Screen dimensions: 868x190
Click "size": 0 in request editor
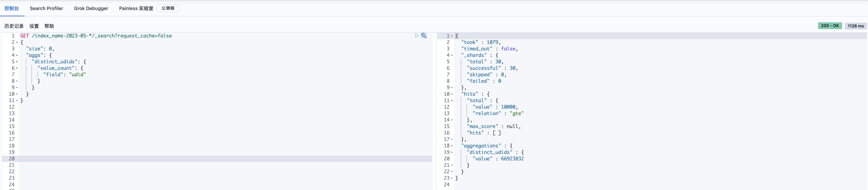coord(40,49)
